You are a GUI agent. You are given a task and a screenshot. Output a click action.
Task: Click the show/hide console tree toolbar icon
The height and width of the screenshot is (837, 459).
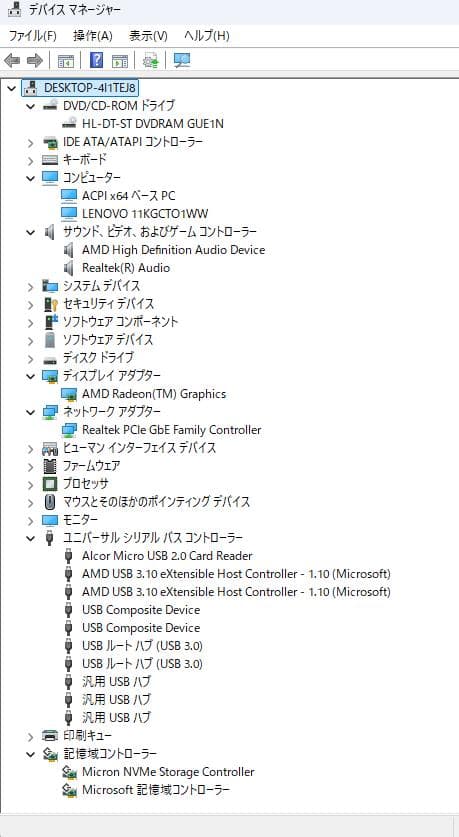(x=66, y=61)
